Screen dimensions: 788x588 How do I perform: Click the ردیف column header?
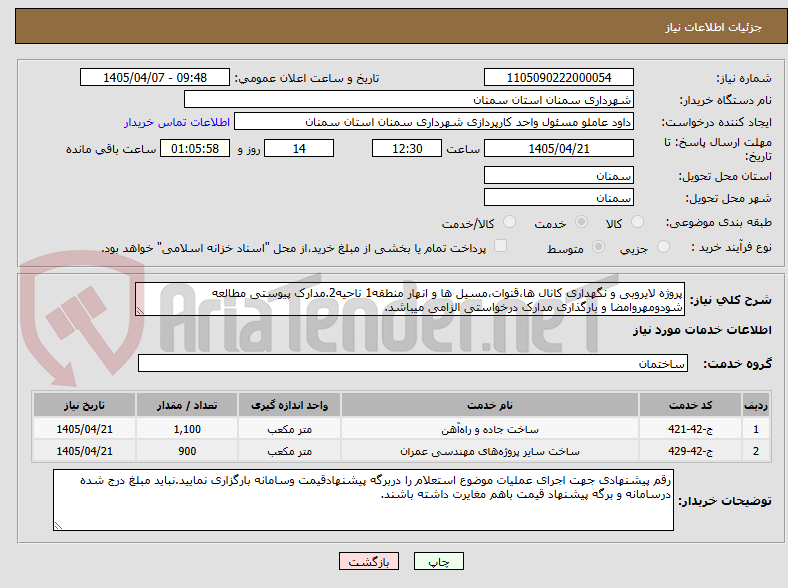click(x=756, y=405)
